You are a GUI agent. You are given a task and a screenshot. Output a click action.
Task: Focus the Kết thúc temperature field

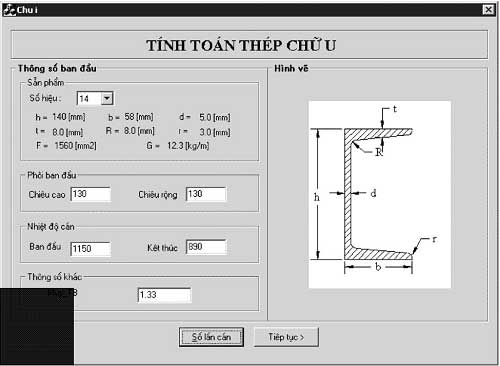pos(206,247)
